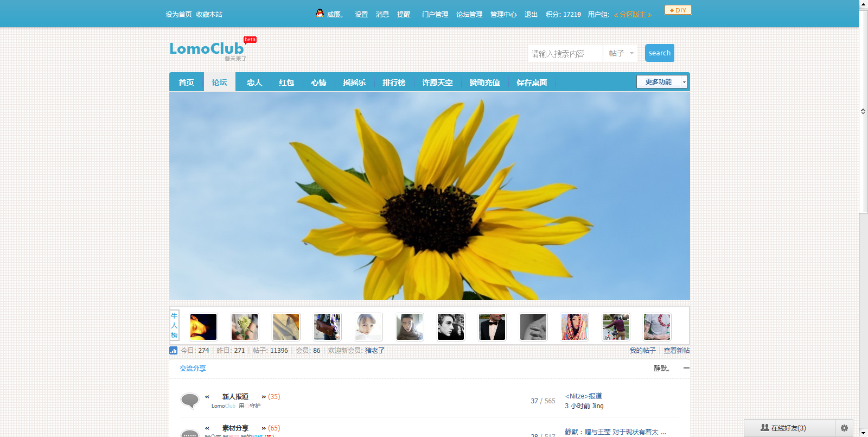868x437 pixels.
Task: Open 论坛管理 in the top bar
Action: (x=469, y=15)
